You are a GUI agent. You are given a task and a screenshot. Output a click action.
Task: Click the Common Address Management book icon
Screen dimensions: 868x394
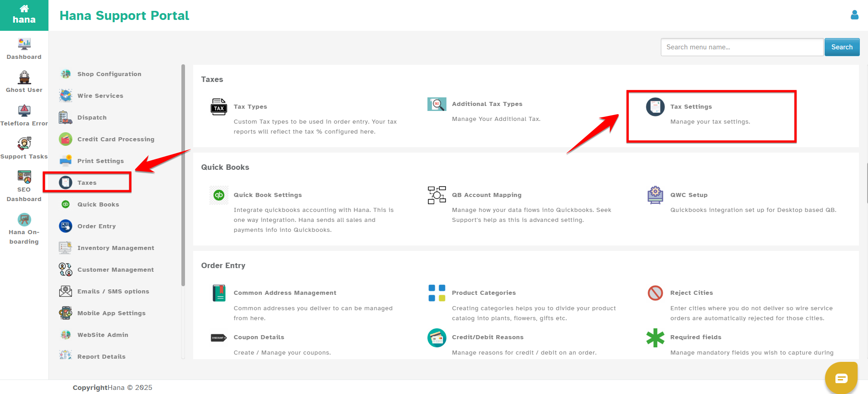click(219, 293)
